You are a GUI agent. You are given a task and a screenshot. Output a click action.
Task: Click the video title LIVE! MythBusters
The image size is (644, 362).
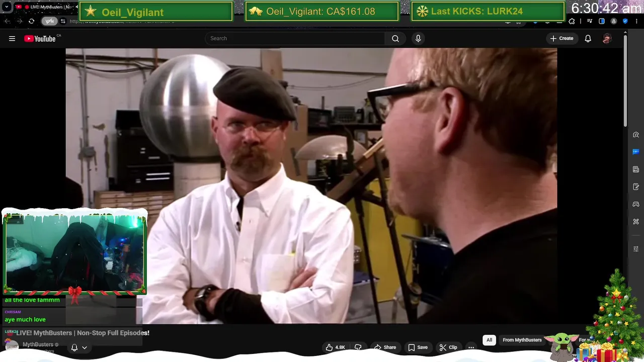pos(83,333)
